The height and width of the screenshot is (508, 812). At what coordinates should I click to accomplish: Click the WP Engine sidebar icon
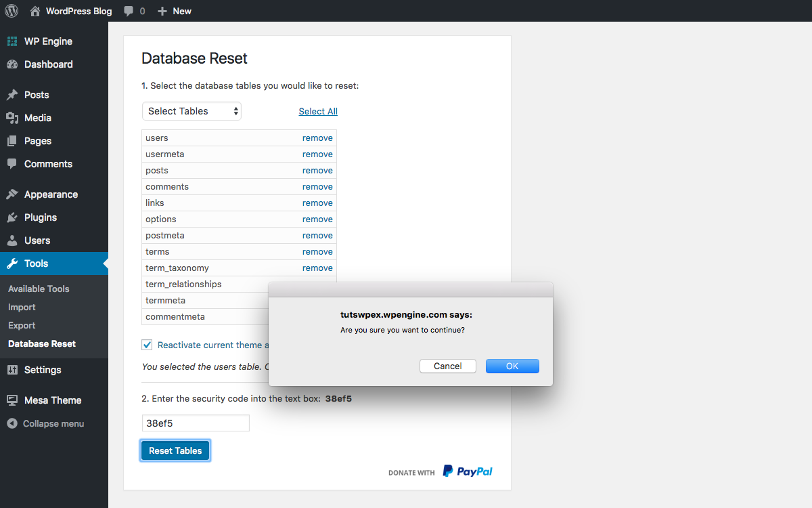click(12, 41)
